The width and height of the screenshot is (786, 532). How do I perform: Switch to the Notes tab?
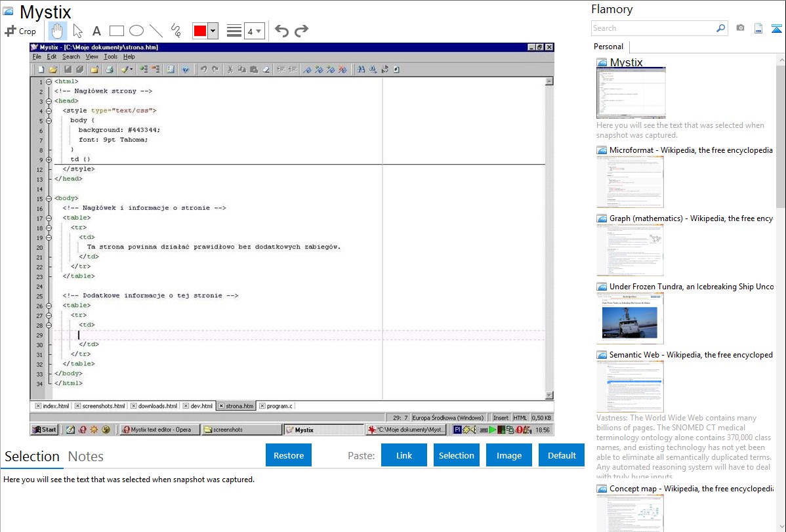pyautogui.click(x=85, y=457)
